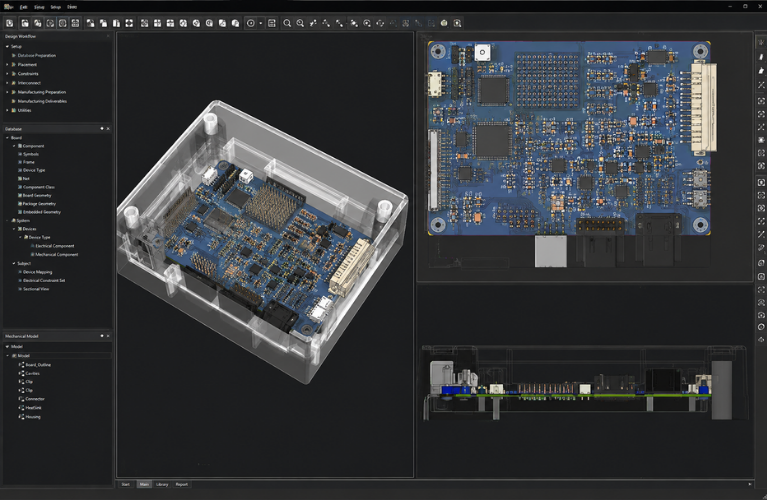The height and width of the screenshot is (500, 767).
Task: Collapse the Board node in Database
Action: tap(7, 138)
